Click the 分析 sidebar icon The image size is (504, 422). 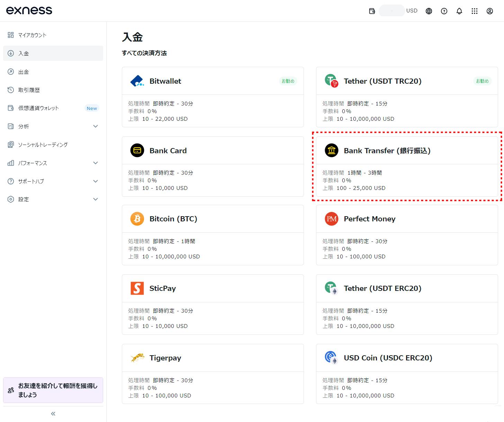pos(11,126)
